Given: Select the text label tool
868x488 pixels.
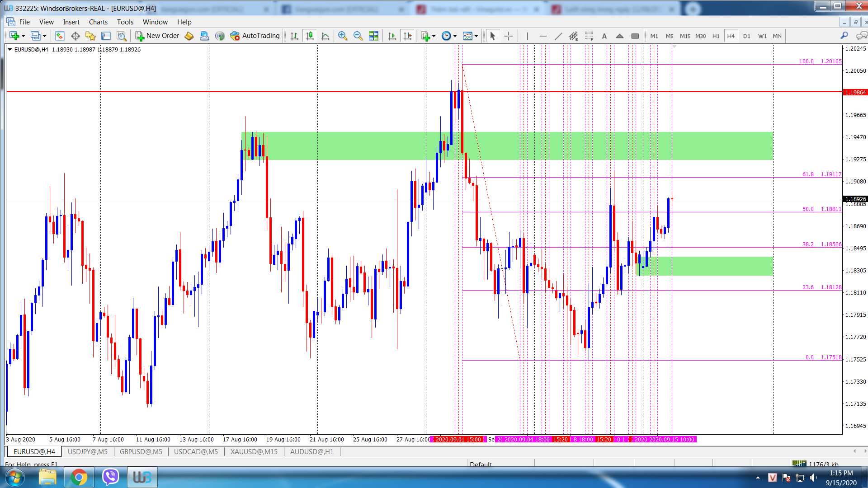Looking at the screenshot, I should pos(604,36).
